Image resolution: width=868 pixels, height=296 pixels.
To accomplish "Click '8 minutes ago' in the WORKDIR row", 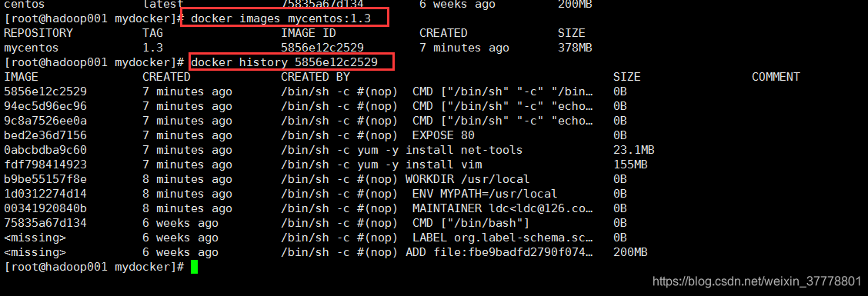I will (187, 179).
